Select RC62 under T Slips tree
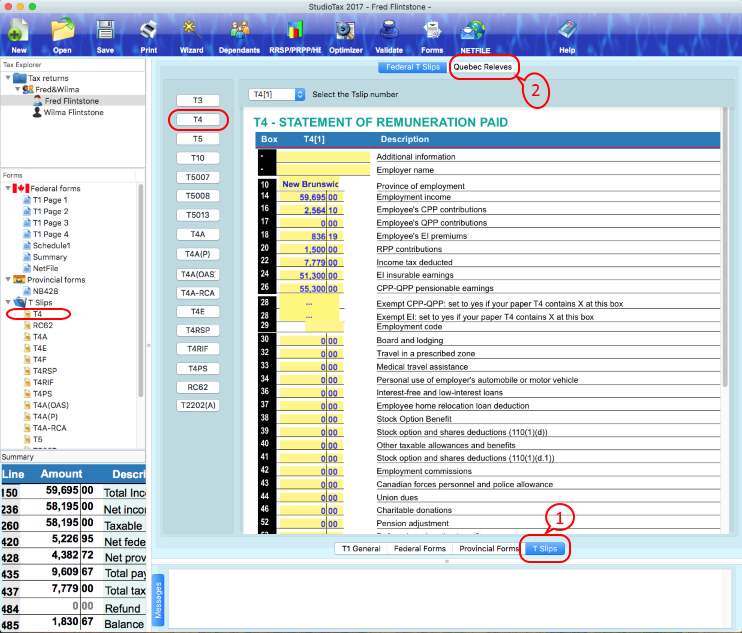Image resolution: width=742 pixels, height=633 pixels. (x=43, y=325)
